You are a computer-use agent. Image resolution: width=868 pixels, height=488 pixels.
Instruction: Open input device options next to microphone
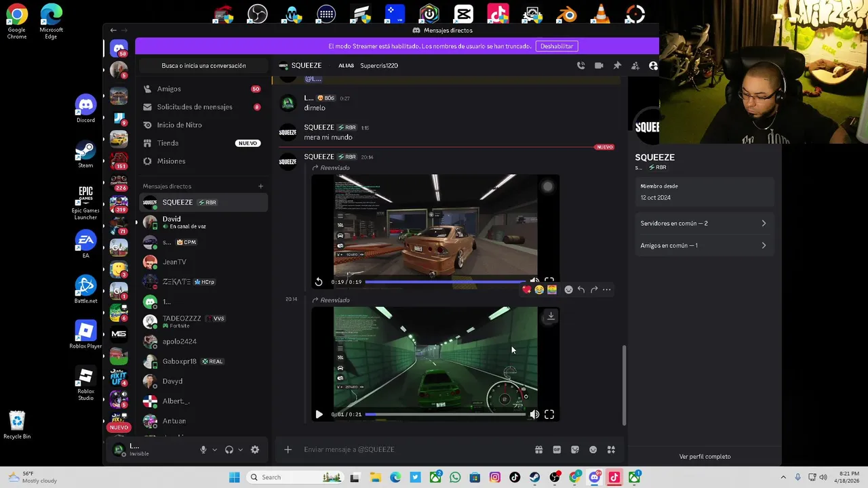214,449
